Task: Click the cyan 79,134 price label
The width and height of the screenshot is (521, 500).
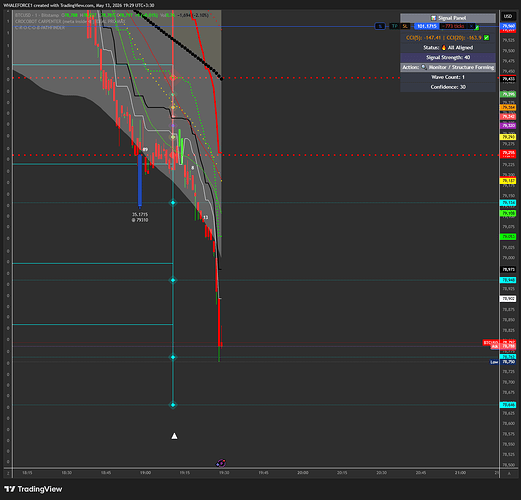Action: [508, 203]
